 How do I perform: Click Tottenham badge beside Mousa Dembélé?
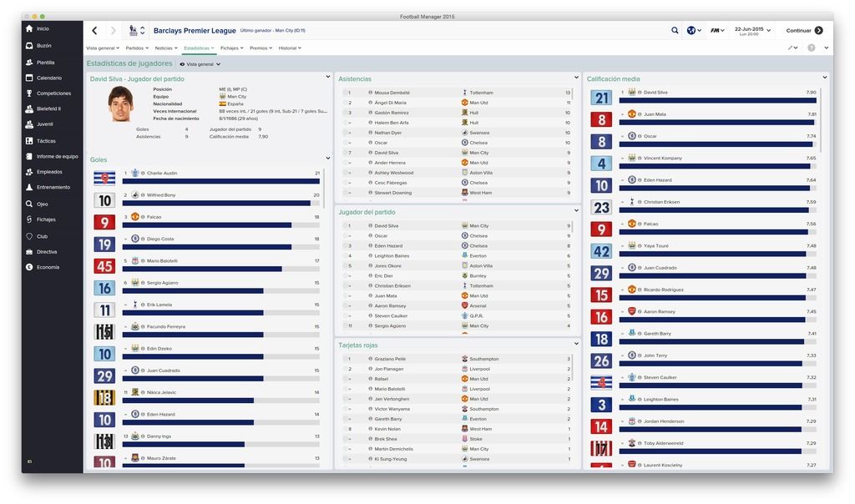(x=464, y=93)
